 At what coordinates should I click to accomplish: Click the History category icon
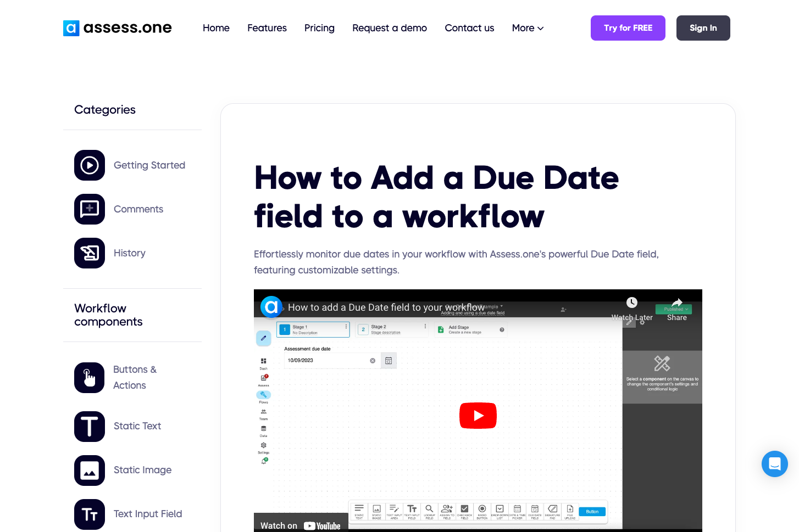(90, 253)
